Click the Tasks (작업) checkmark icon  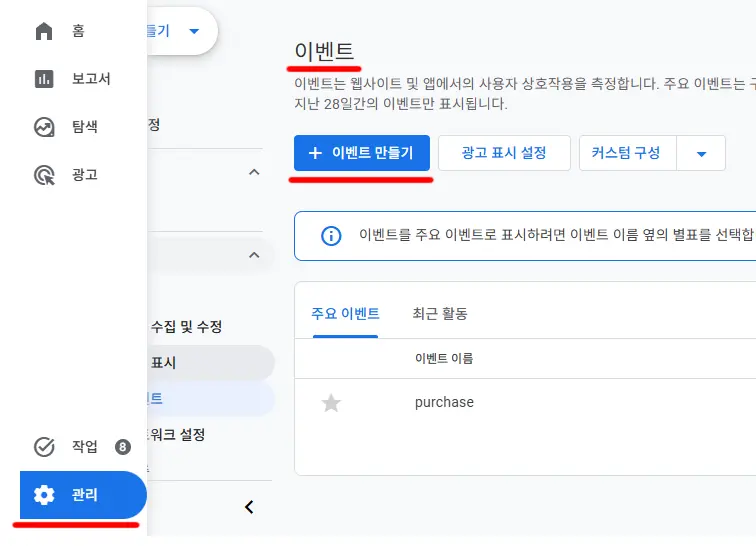tap(44, 447)
